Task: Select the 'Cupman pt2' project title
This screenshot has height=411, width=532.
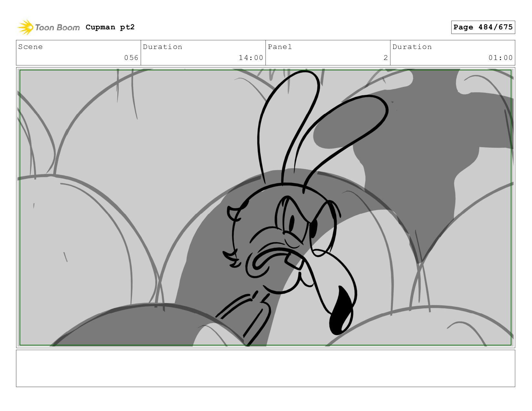Action: click(110, 27)
